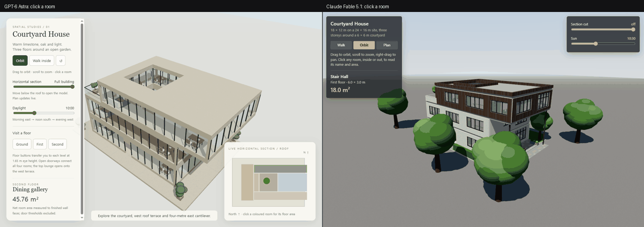Click the '18.0 m²' area readout
The image size is (644, 227).
(340, 90)
